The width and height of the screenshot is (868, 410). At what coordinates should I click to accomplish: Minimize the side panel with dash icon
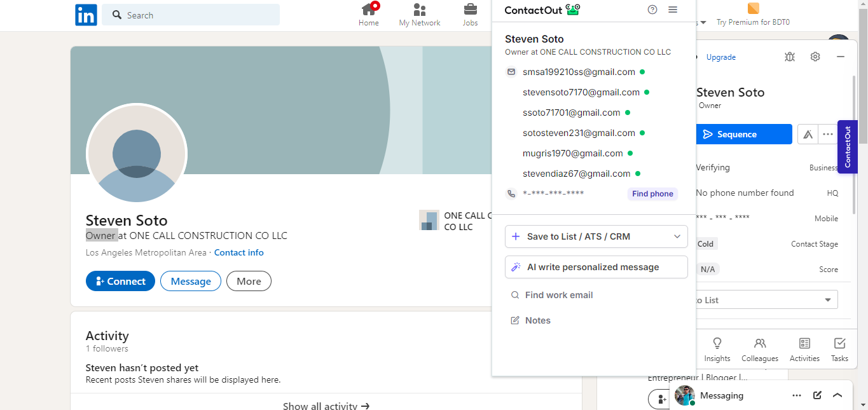point(841,57)
